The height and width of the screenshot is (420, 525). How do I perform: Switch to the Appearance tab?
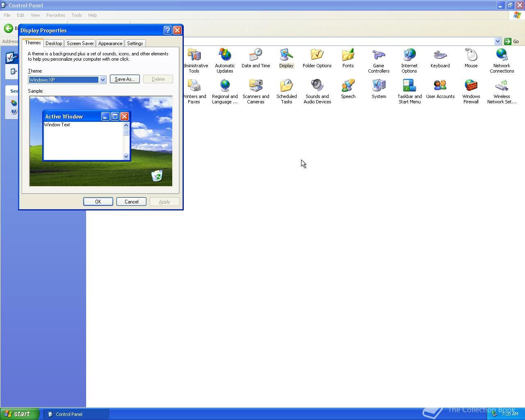[110, 43]
